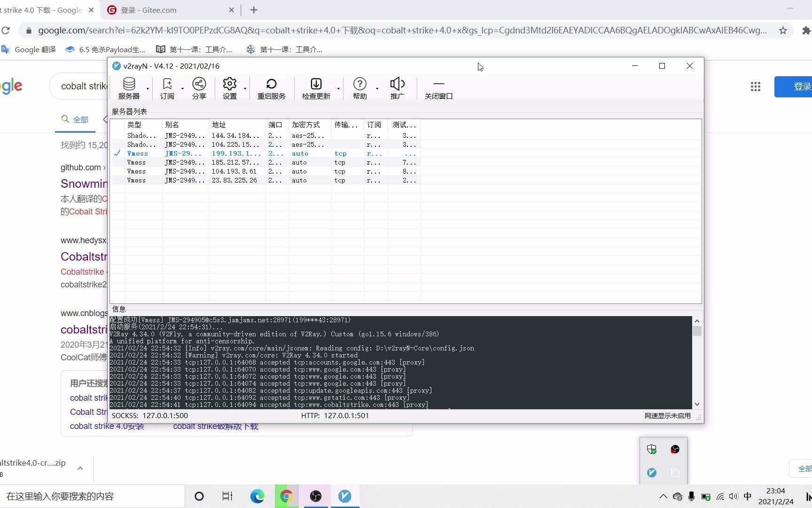The image size is (812, 508).
Task: Open the Chrome extensions puzzle icon
Action: tap(806, 31)
